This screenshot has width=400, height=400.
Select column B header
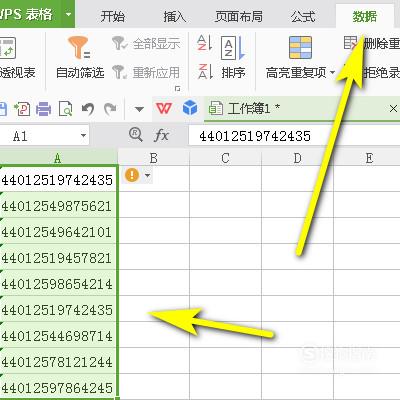click(x=154, y=158)
